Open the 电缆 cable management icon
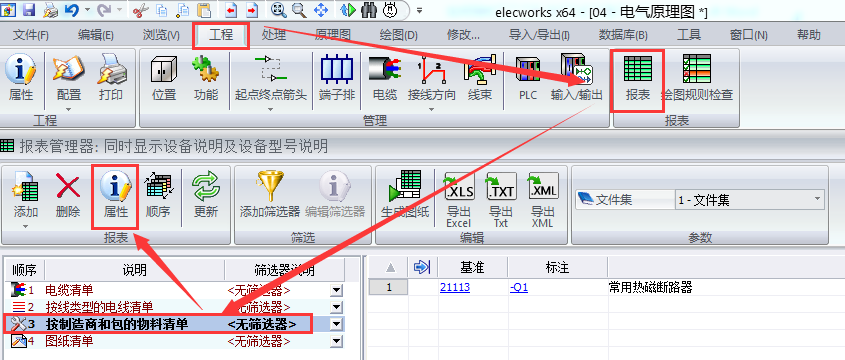This screenshot has width=845, height=360. click(x=385, y=79)
